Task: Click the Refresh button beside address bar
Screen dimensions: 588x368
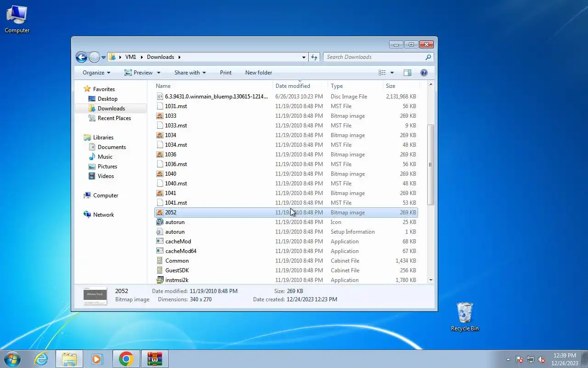Action: point(314,57)
